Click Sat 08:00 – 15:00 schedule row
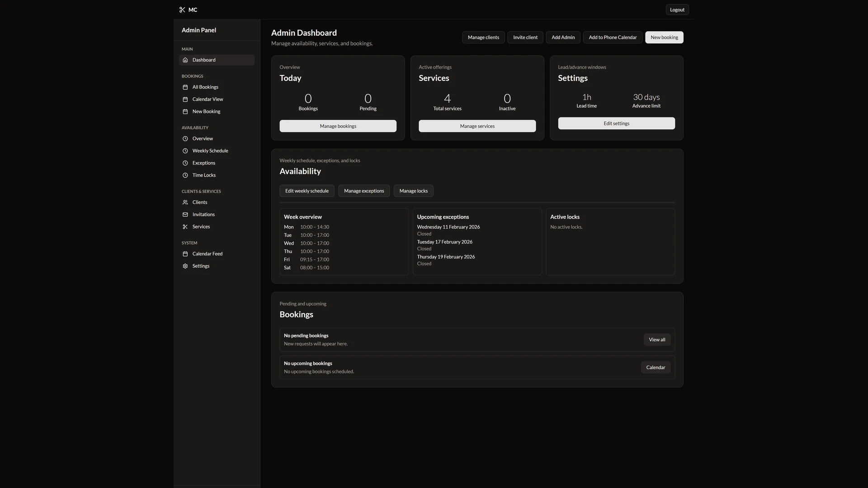Image resolution: width=868 pixels, height=488 pixels. 307,268
